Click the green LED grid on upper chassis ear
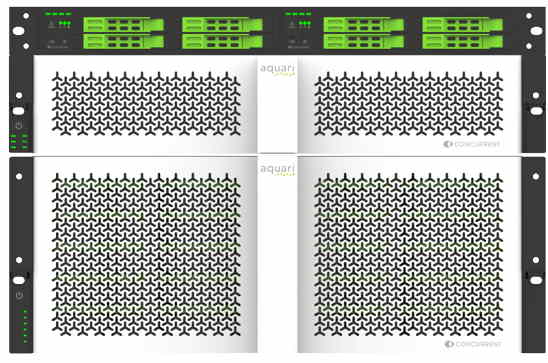Image resolution: width=548 pixels, height=363 pixels. click(x=19, y=141)
